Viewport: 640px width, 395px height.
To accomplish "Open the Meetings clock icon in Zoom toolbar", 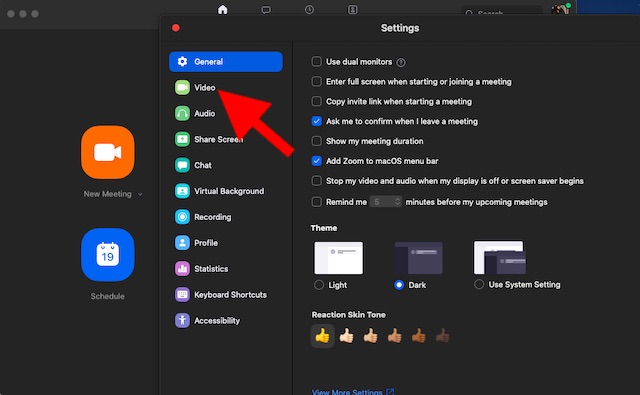I will tap(309, 9).
